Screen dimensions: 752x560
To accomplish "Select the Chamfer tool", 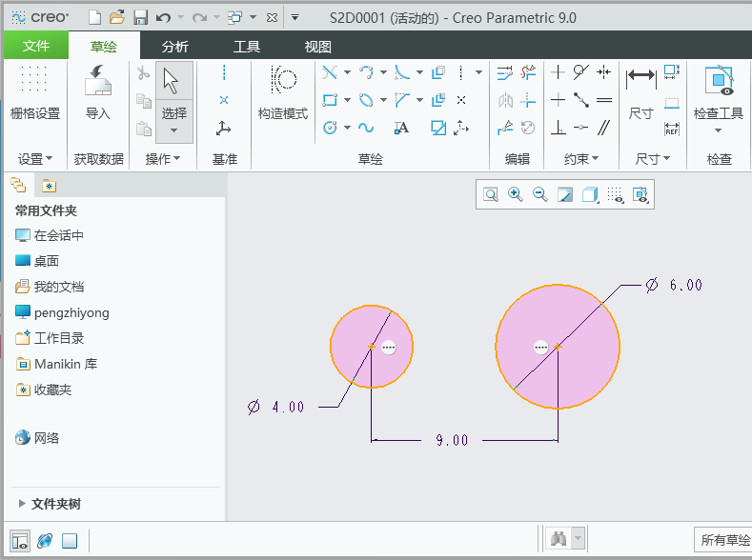I will coord(402,100).
